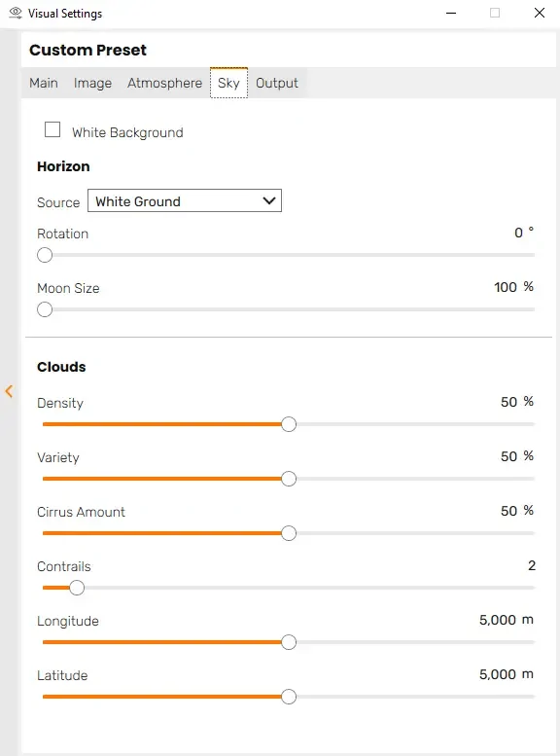
Task: Open the Image tab
Action: (x=92, y=83)
